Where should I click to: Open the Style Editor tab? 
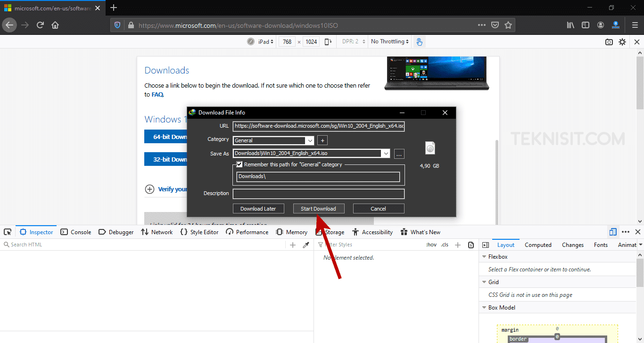199,232
